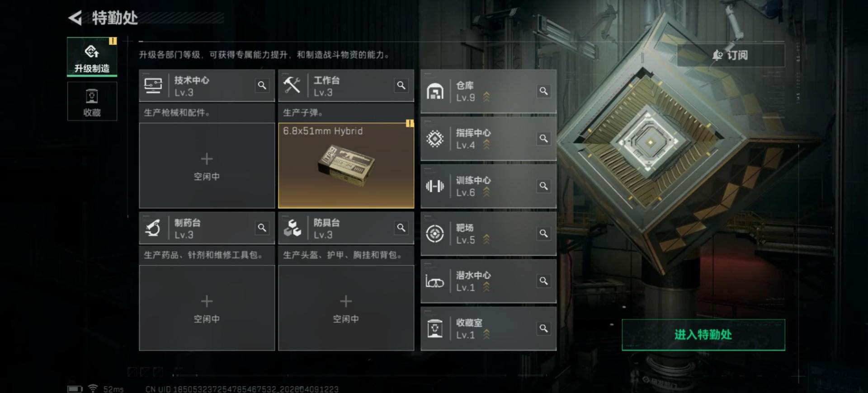Click 靶场 magnifier icon
This screenshot has width=868, height=393.
point(543,234)
